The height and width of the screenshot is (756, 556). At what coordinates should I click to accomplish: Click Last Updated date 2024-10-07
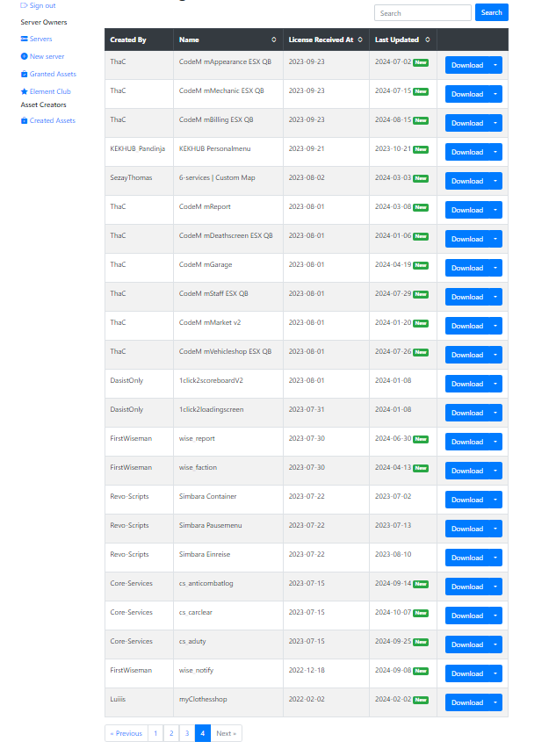(393, 612)
